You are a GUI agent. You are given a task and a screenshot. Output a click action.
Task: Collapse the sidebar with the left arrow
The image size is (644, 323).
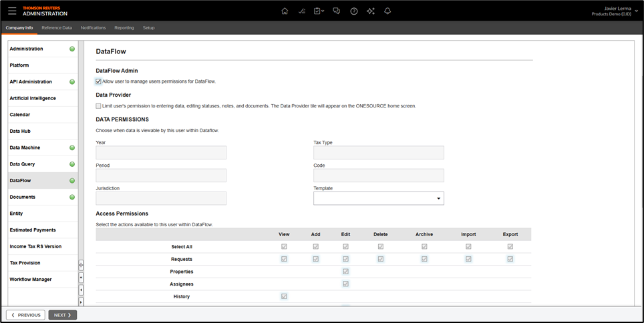81,290
